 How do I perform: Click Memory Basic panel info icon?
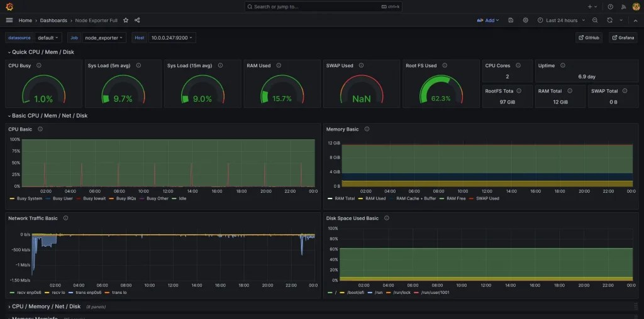pos(367,129)
